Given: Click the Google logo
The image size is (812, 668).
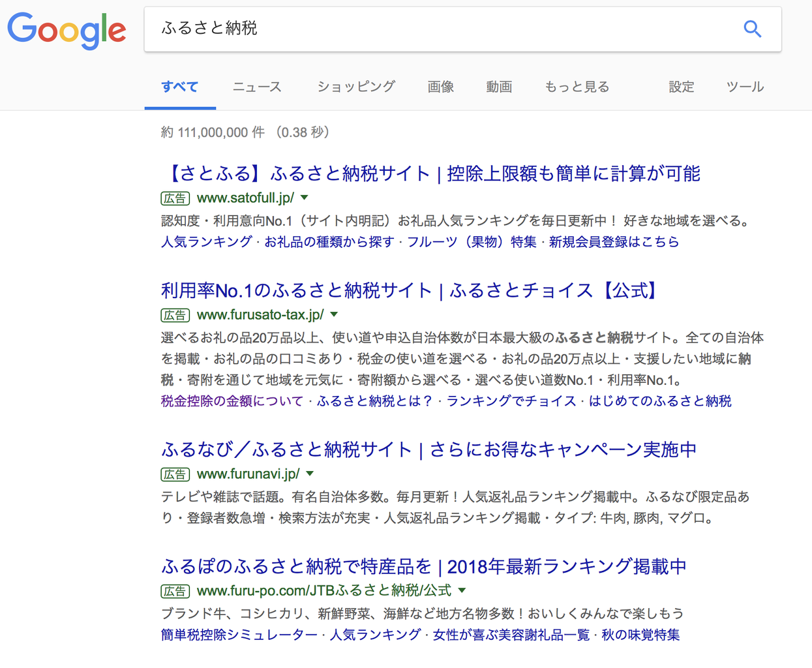Looking at the screenshot, I should [x=67, y=31].
